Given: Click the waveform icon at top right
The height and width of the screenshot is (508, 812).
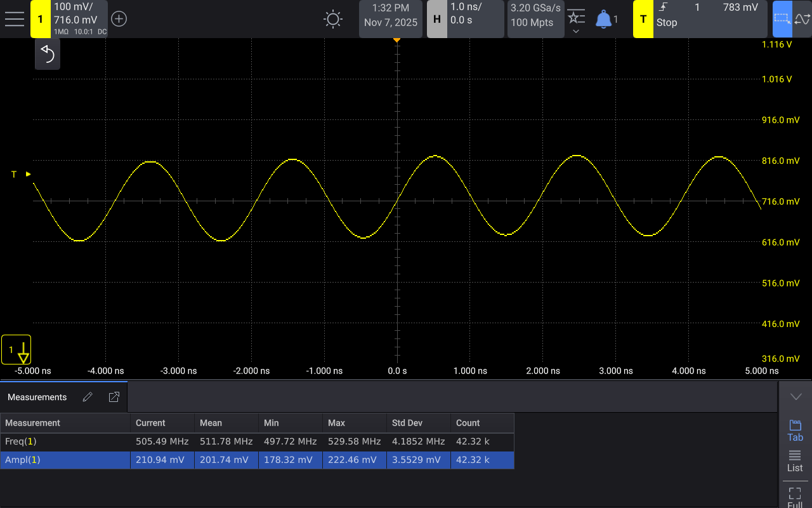Looking at the screenshot, I should pyautogui.click(x=802, y=19).
